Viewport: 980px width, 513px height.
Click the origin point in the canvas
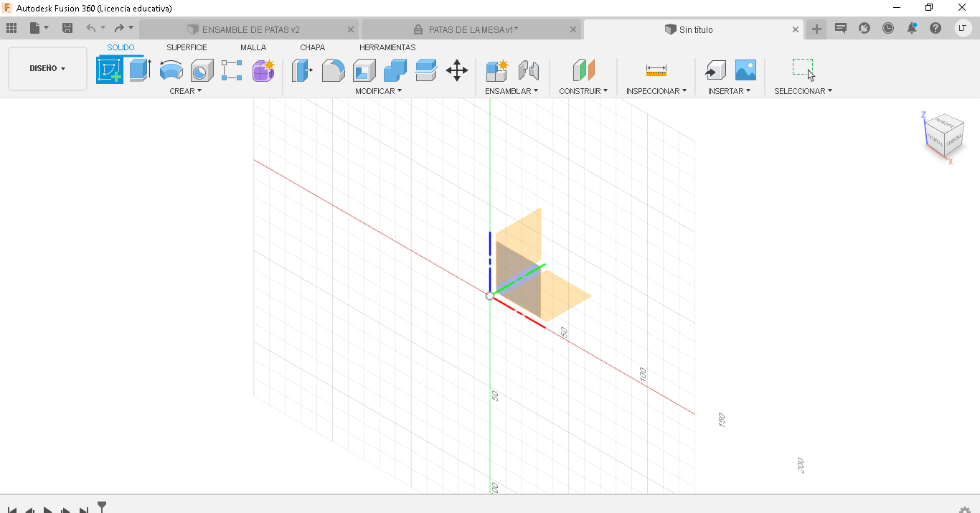490,296
